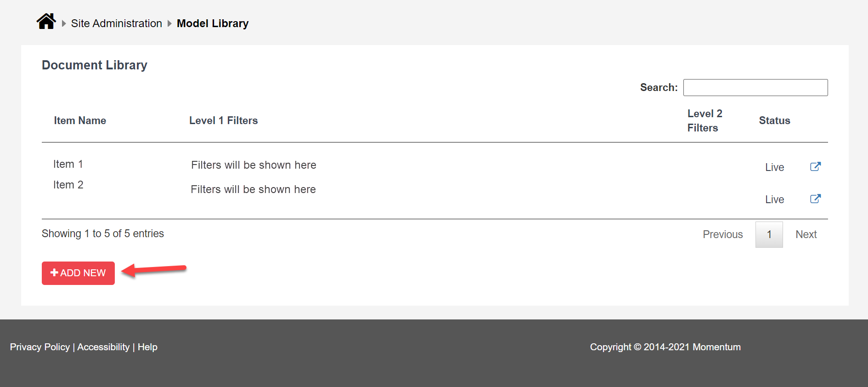Open Accessibility footer link

click(x=103, y=347)
